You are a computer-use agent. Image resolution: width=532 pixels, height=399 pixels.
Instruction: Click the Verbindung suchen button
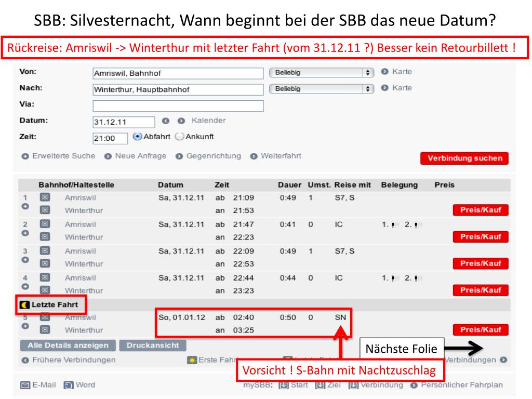pos(464,158)
